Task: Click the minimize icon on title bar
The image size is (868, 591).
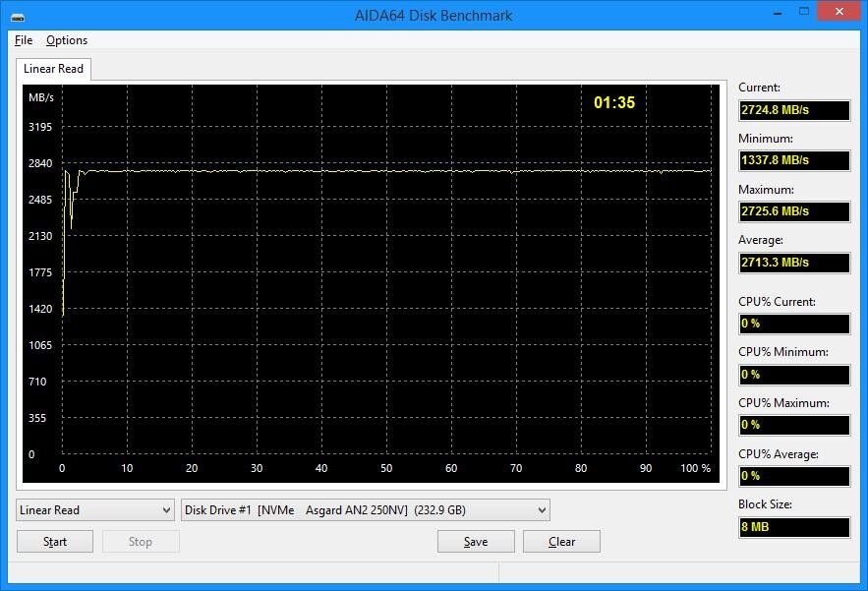Action: 778,12
